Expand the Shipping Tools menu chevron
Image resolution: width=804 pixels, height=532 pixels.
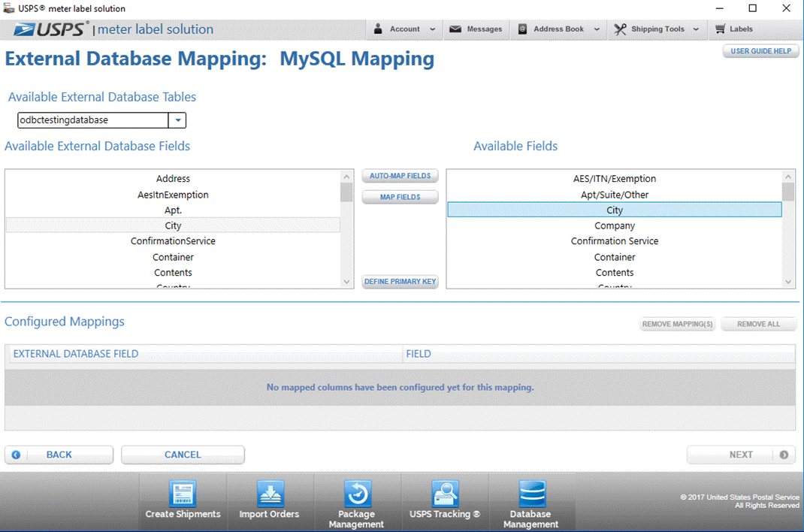click(696, 29)
